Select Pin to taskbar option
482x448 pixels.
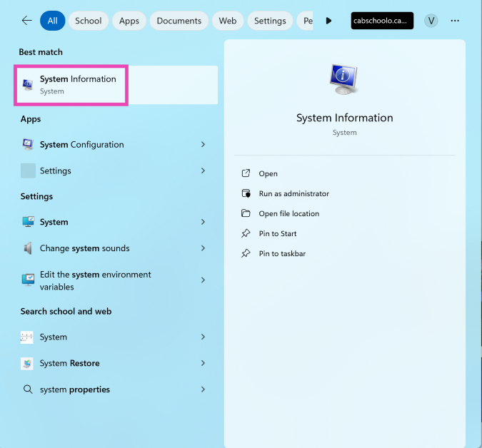(x=281, y=253)
